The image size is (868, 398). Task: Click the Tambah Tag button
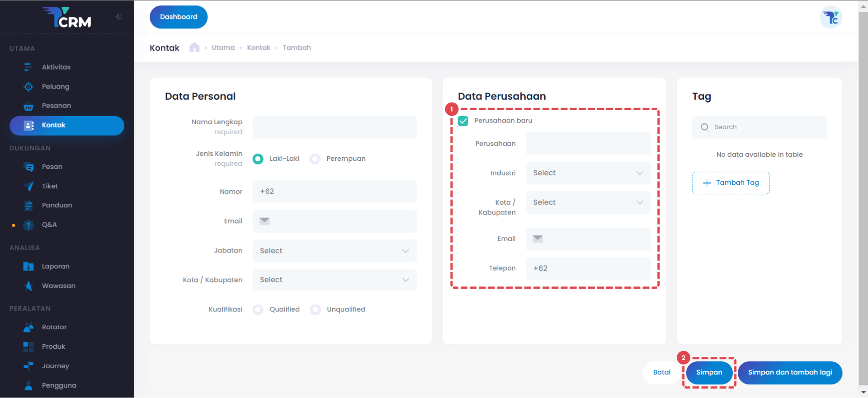(731, 183)
